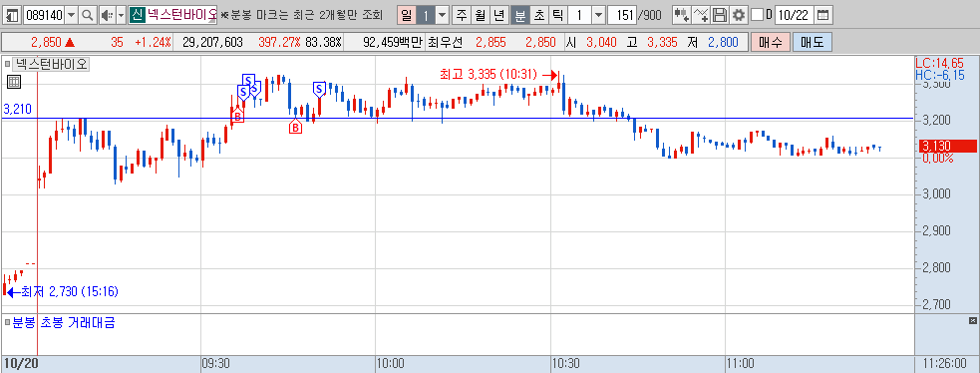Click the add line indicator icon
Screen dimensions: 980x373
(x=702, y=14)
